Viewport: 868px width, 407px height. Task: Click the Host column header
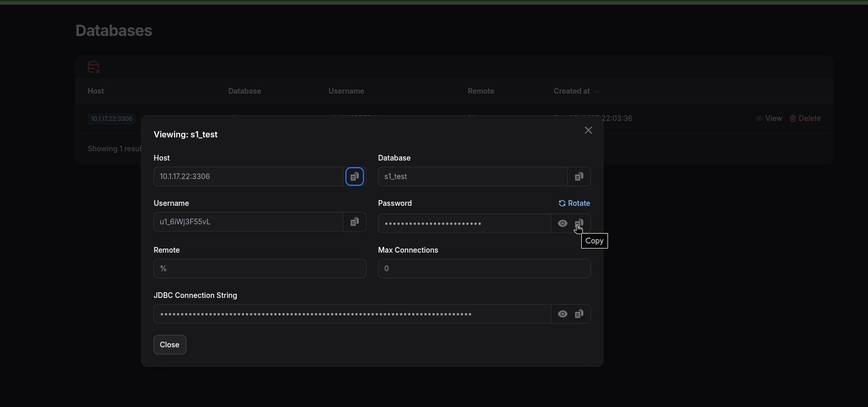[x=96, y=91]
